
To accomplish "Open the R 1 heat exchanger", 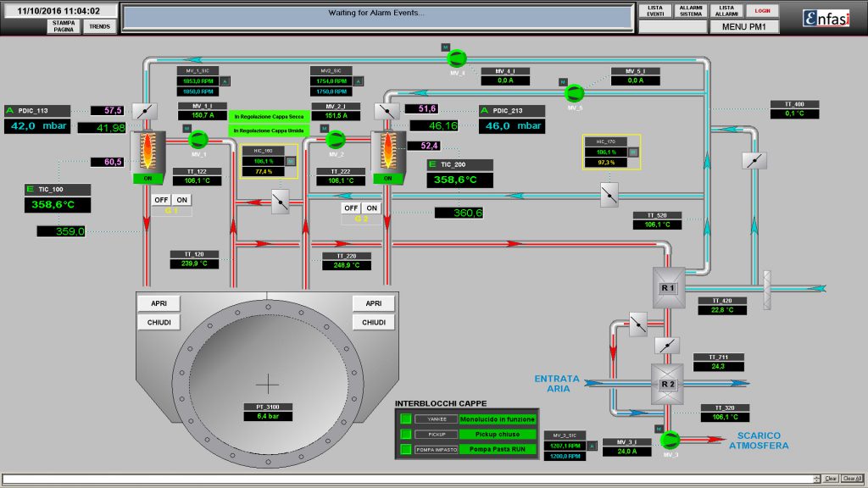I will (668, 288).
